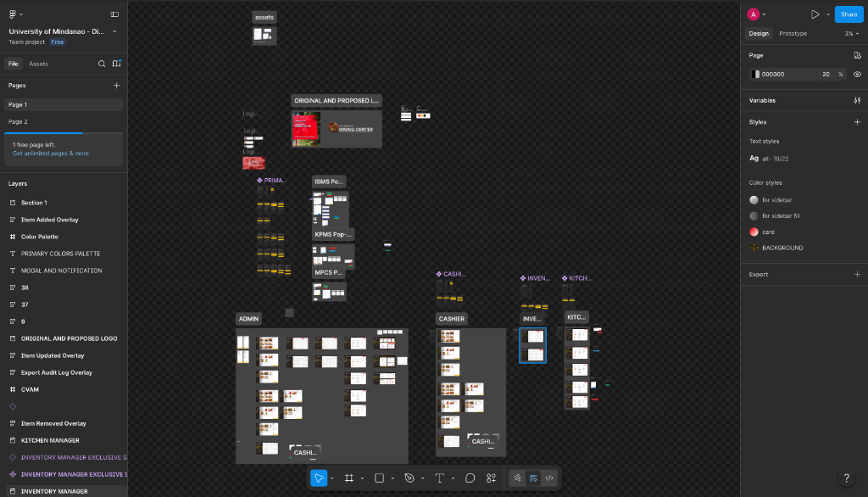Image resolution: width=868 pixels, height=497 pixels.
Task: Select the ADMIN section label on canvas
Action: click(248, 319)
